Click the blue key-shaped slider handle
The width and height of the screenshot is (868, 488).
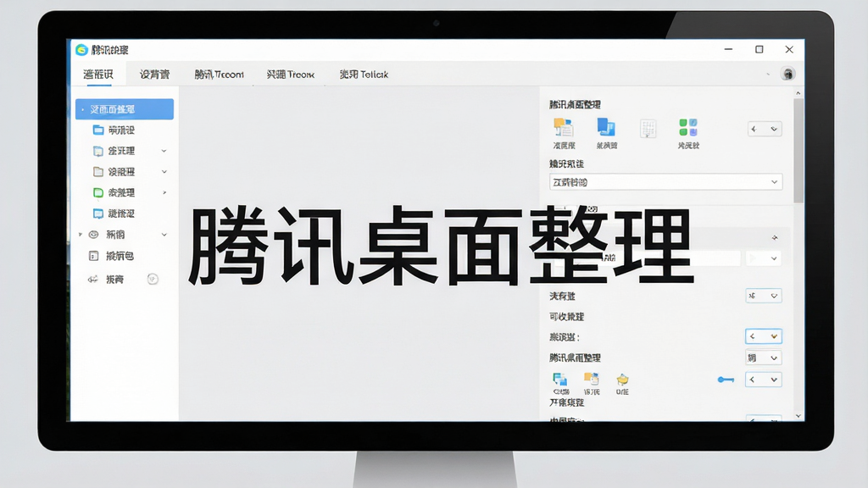tap(726, 380)
